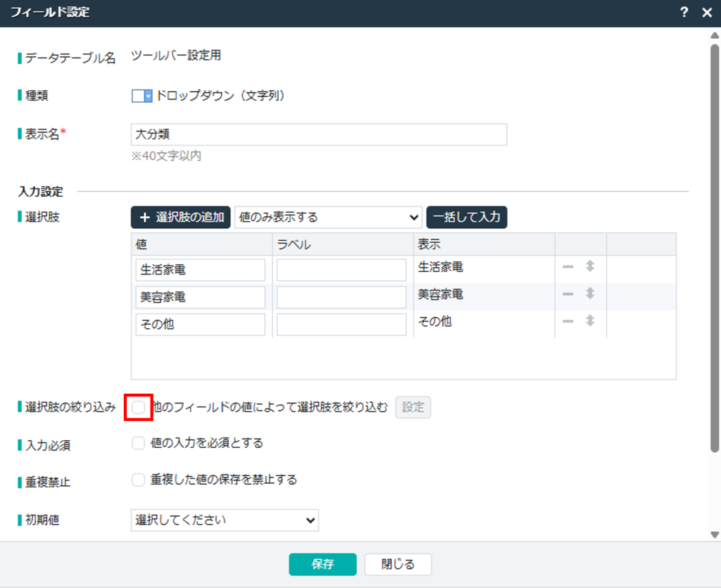721x588 pixels.
Task: Click reorder arrows icon for 美容家電 row
Action: pyautogui.click(x=590, y=294)
